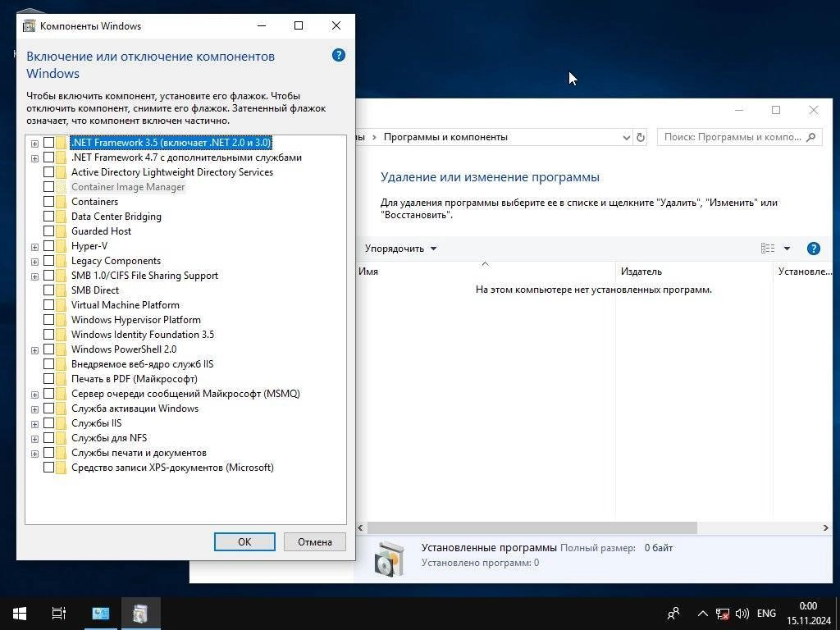Viewport: 840px width, 630px height.
Task: Open Task View on the taskbar
Action: (x=59, y=614)
